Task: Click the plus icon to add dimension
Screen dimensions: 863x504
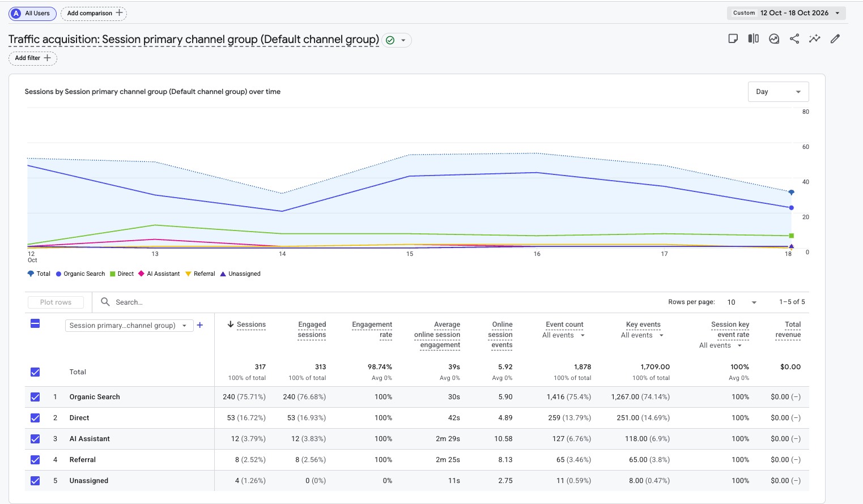Action: tap(200, 325)
